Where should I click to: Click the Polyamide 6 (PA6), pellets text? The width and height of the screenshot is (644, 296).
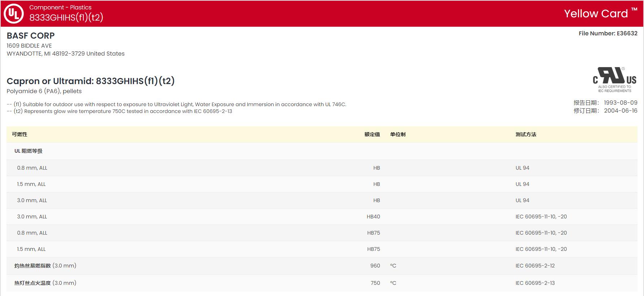44,91
